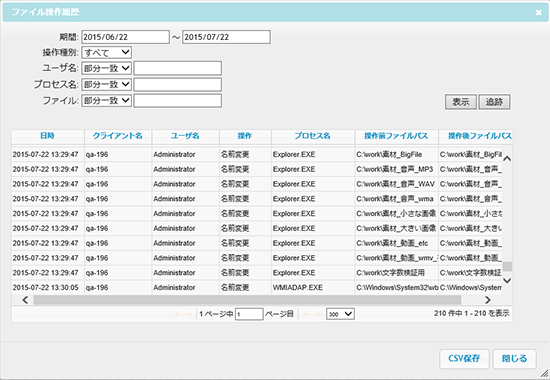Select the cell C:\work\素材_動画_etc
This screenshot has width=550, height=380.
pos(396,243)
